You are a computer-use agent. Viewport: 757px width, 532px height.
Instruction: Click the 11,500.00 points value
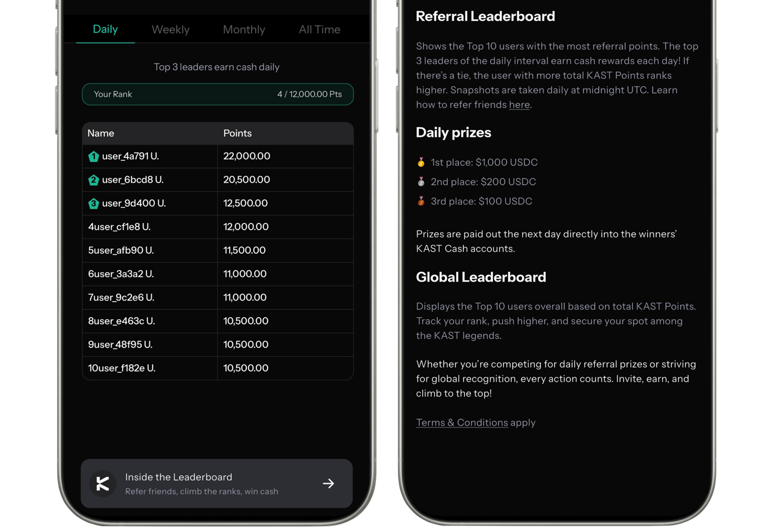244,251
